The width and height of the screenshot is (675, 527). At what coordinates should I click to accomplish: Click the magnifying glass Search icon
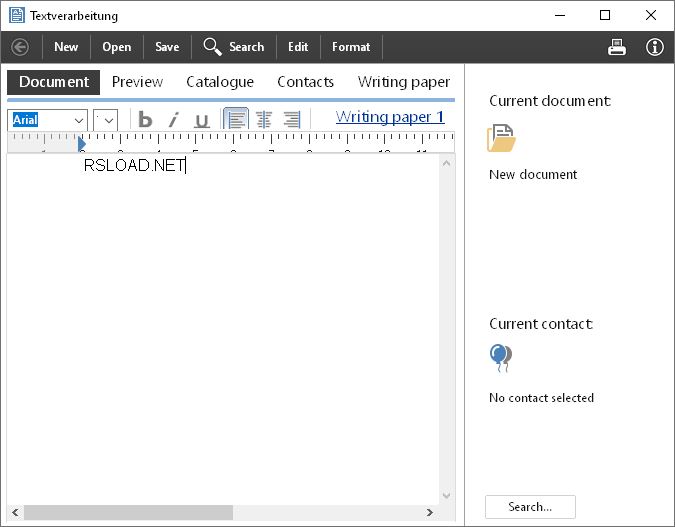tap(212, 47)
